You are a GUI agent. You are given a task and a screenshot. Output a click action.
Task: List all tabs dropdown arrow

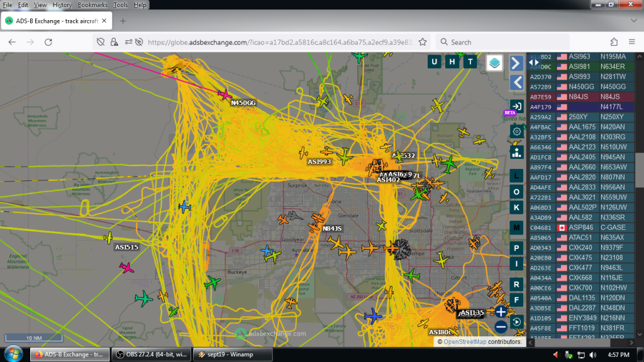click(x=634, y=21)
